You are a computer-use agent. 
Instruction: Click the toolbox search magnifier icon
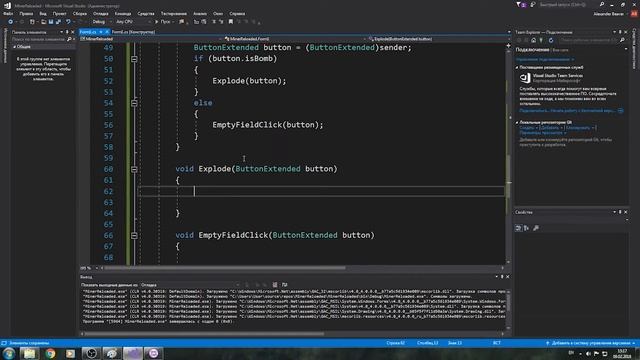click(x=69, y=39)
